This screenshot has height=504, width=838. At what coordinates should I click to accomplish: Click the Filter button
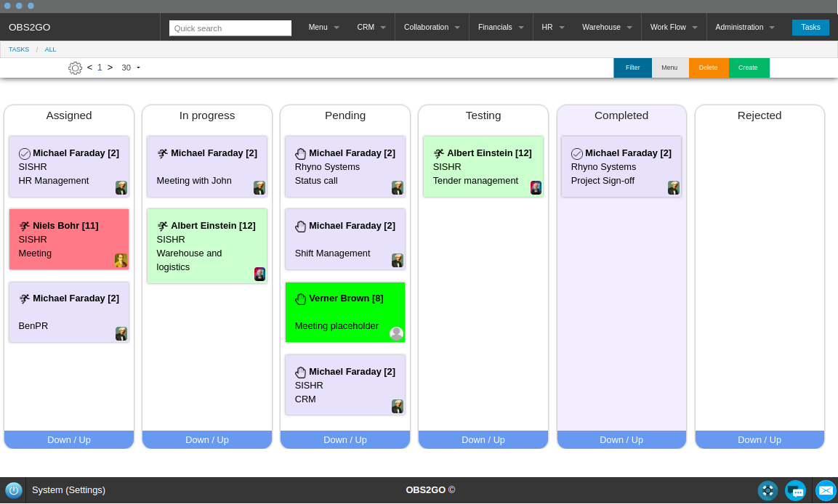(633, 68)
